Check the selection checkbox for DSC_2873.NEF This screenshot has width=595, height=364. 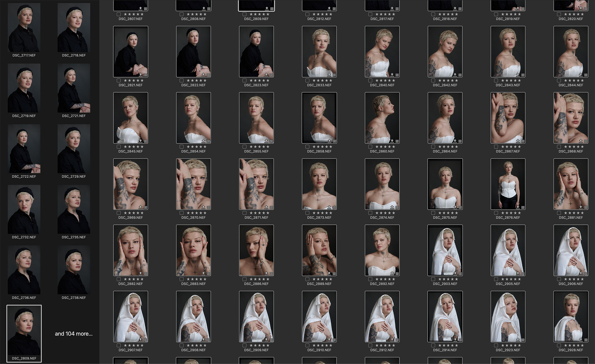point(307,213)
